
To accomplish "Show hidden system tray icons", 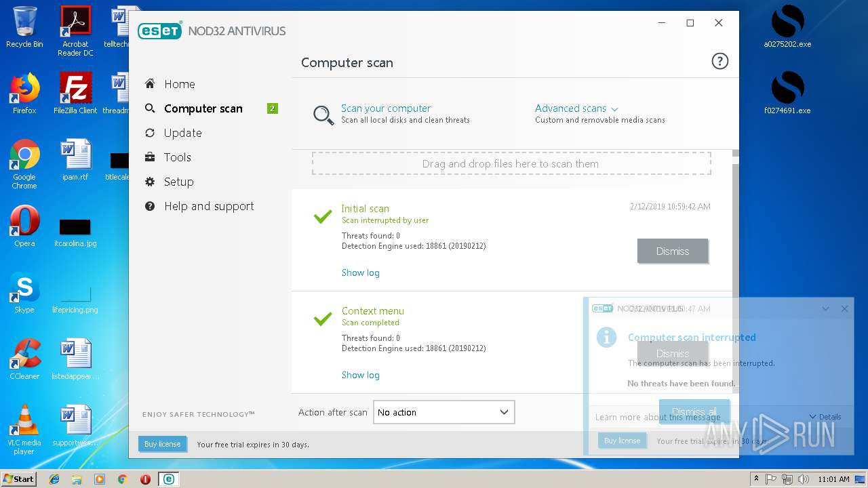I will (x=756, y=479).
